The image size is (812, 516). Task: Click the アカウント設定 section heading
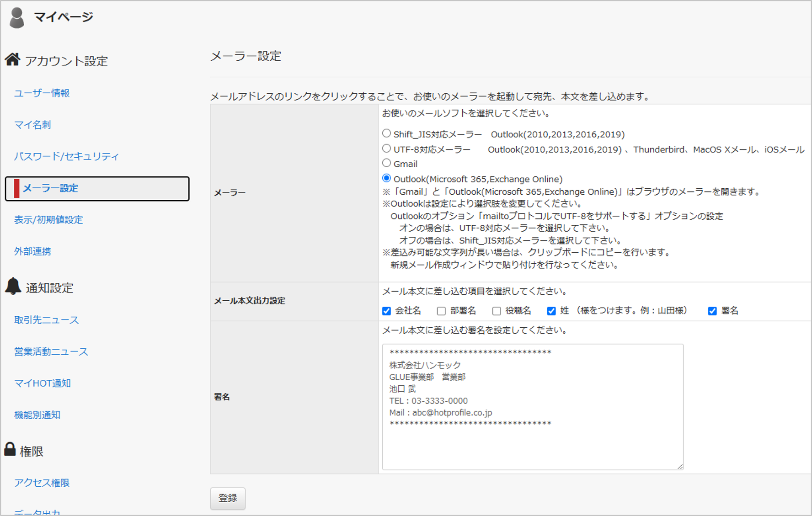point(66,61)
